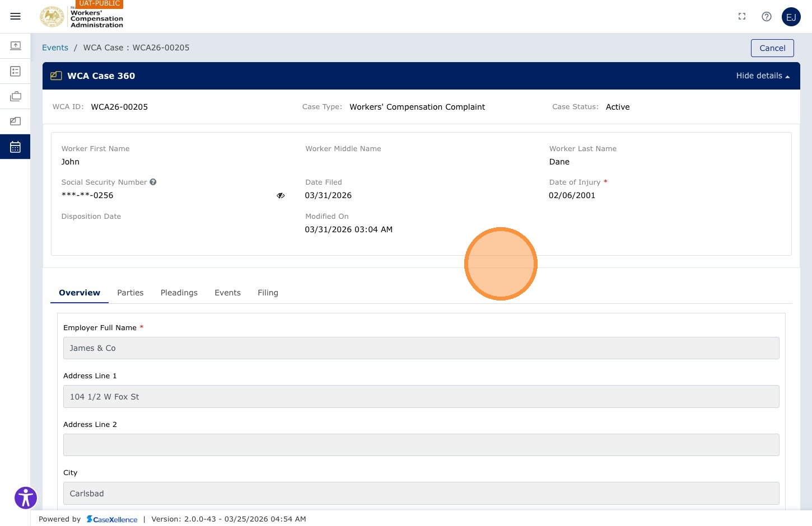The height and width of the screenshot is (526, 812).
Task: Open the briefcase cases sidebar icon
Action: pyautogui.click(x=16, y=96)
